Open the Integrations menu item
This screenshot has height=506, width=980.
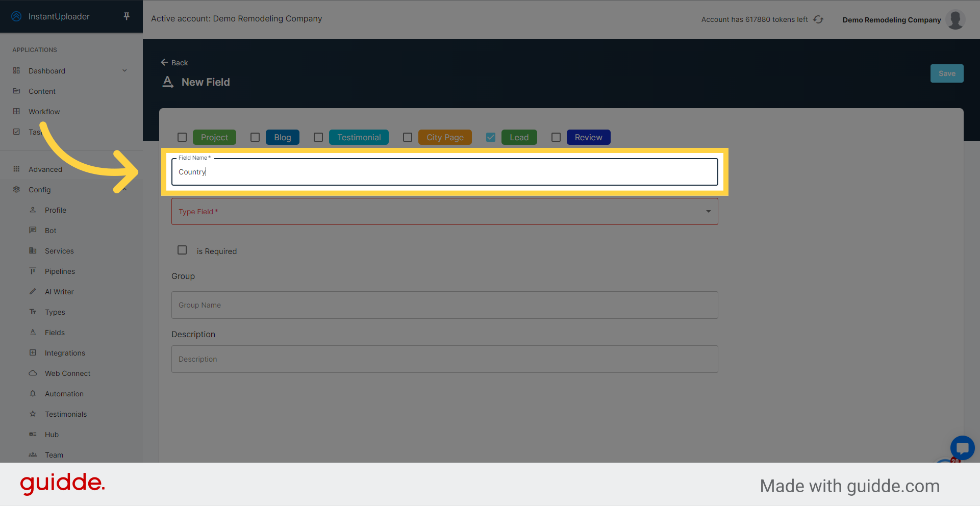pyautogui.click(x=65, y=353)
